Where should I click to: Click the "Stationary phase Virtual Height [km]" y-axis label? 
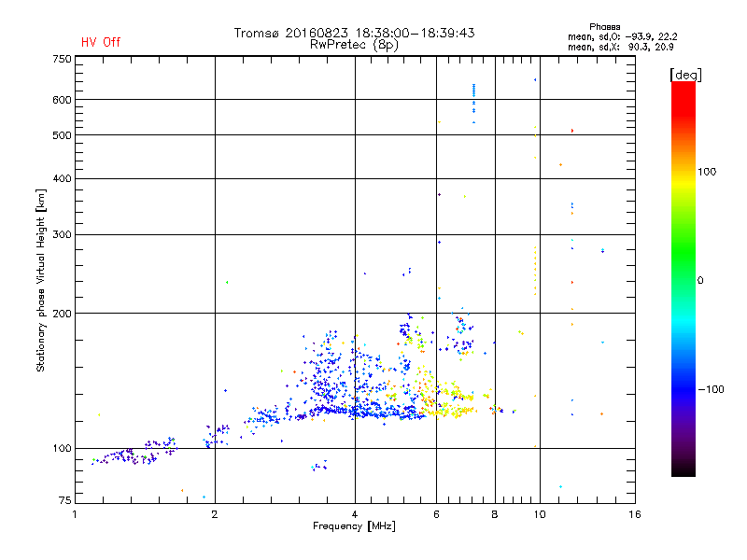(40, 280)
